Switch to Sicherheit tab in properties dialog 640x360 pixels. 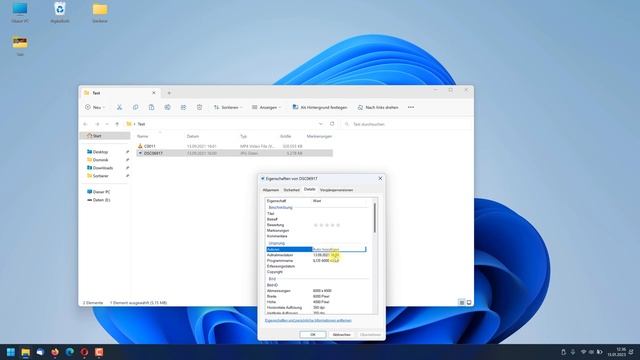[291, 190]
